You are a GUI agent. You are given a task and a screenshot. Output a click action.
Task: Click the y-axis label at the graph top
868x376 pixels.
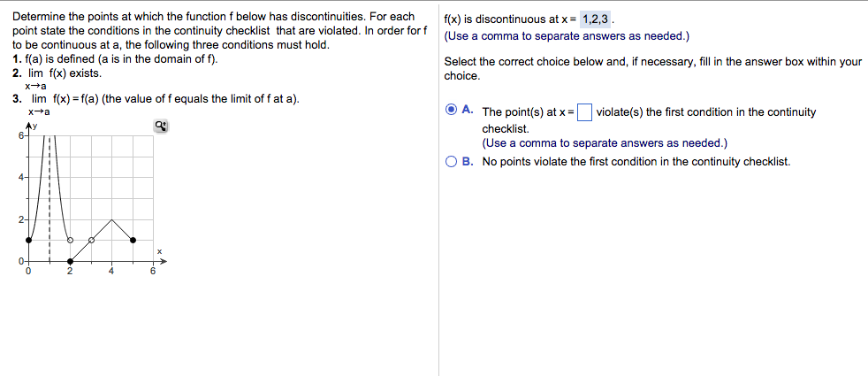[34, 127]
